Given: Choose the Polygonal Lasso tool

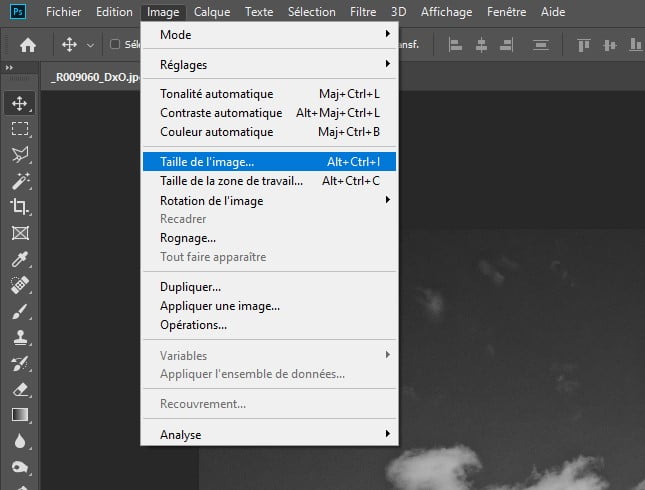Looking at the screenshot, I should click(x=19, y=155).
